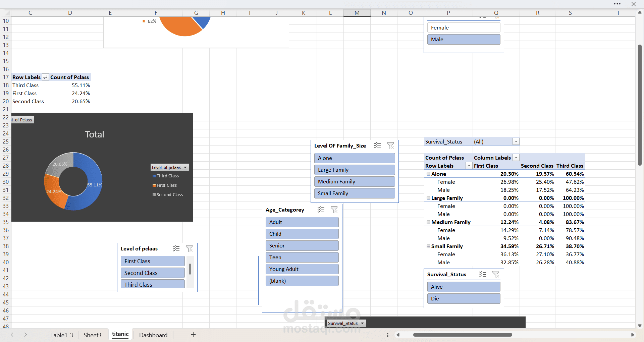
Task: Clear the Survival_Status slicer filter
Action: coord(496,274)
